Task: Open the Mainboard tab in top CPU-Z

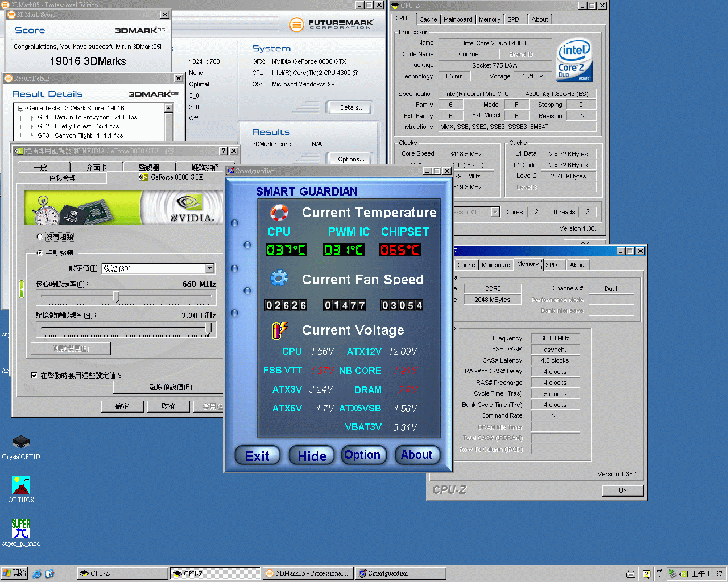Action: [458, 19]
